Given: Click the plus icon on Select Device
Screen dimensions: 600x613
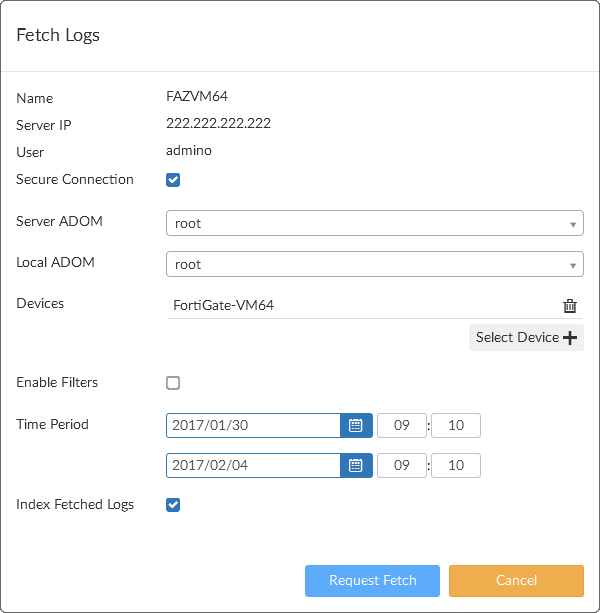Looking at the screenshot, I should (570, 338).
